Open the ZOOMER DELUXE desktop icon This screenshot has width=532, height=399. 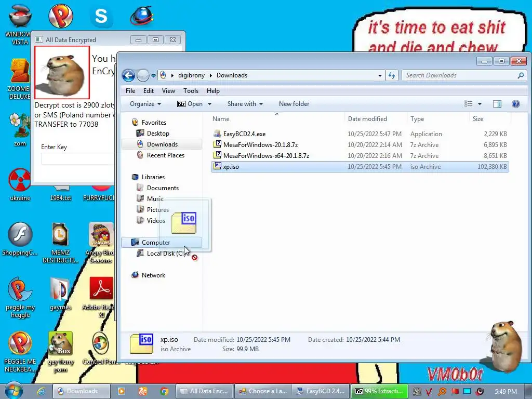[19, 79]
